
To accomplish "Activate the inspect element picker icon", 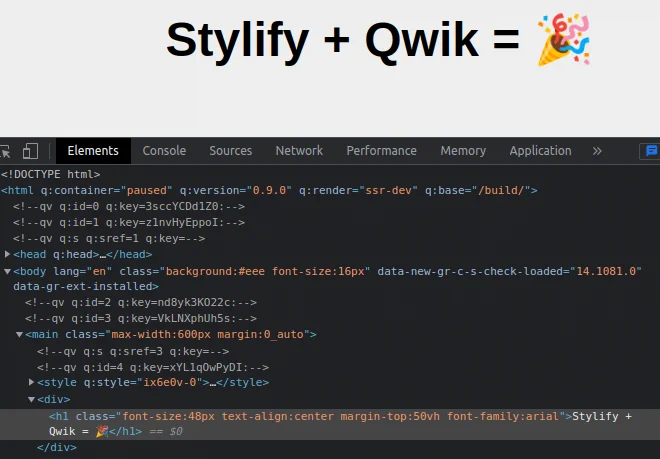I will coord(5,151).
